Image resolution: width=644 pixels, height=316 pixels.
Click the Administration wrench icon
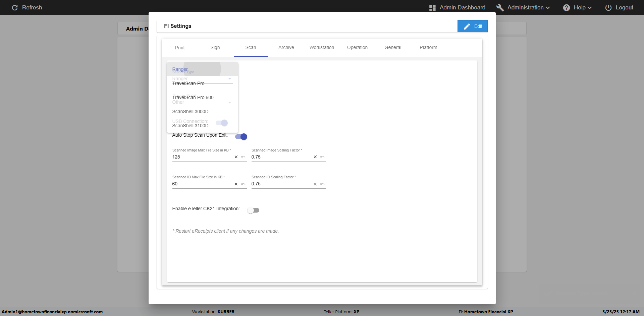(500, 8)
